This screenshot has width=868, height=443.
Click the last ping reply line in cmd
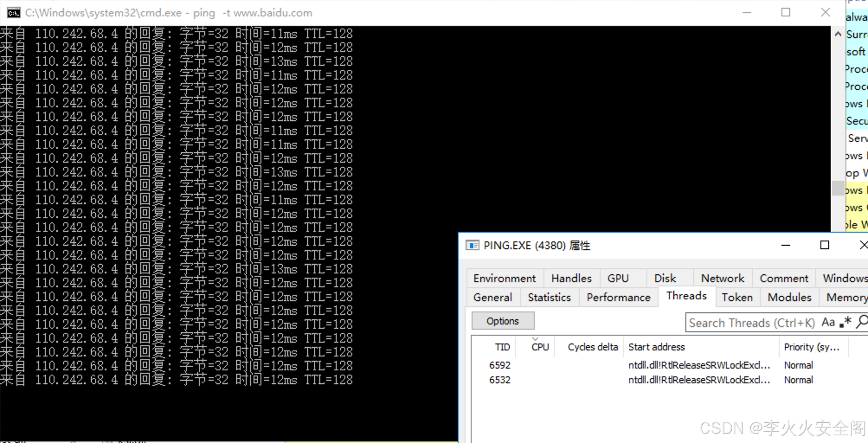click(177, 380)
